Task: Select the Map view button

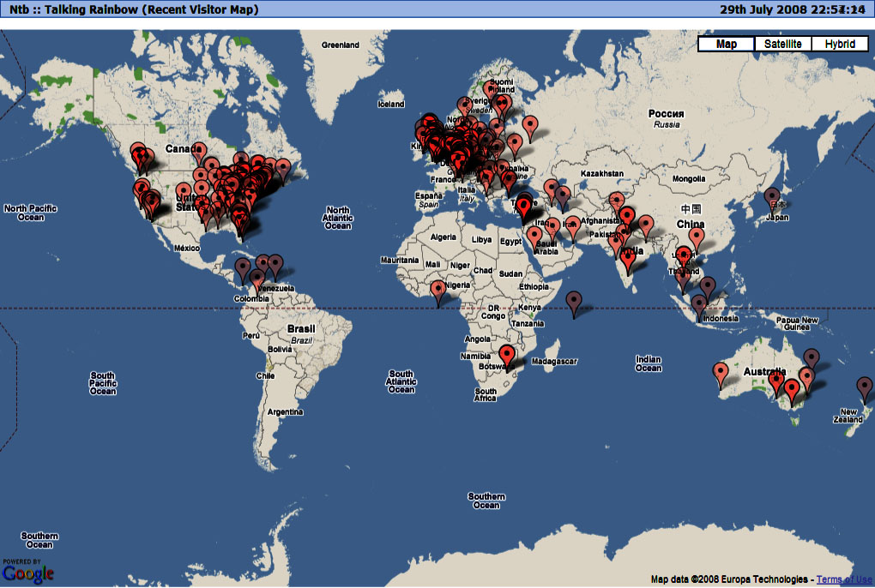Action: [726, 45]
